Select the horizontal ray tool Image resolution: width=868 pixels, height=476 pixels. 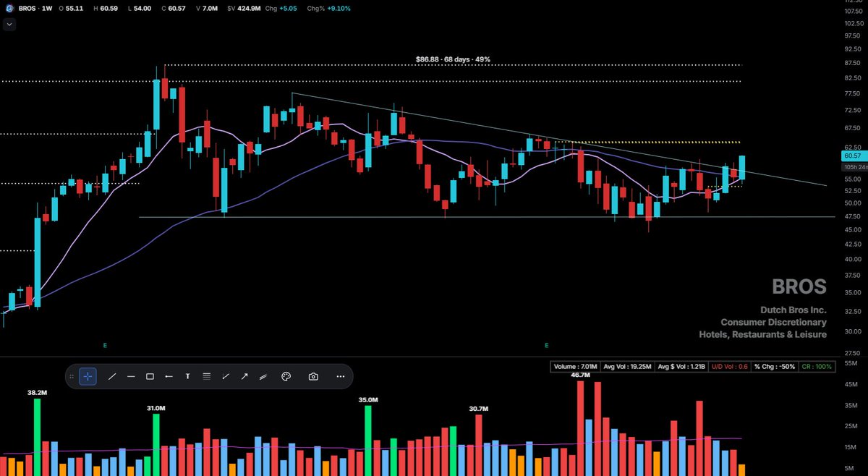[x=169, y=376]
